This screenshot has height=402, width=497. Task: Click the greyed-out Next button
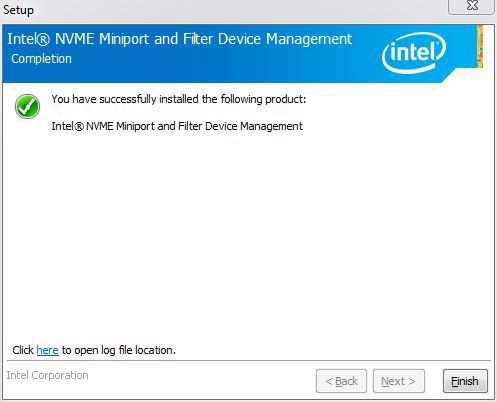click(x=399, y=381)
